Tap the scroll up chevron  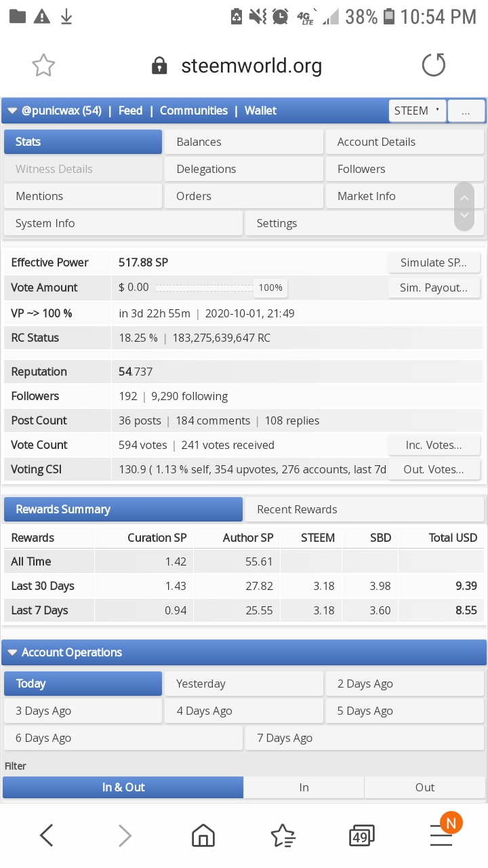tap(464, 199)
